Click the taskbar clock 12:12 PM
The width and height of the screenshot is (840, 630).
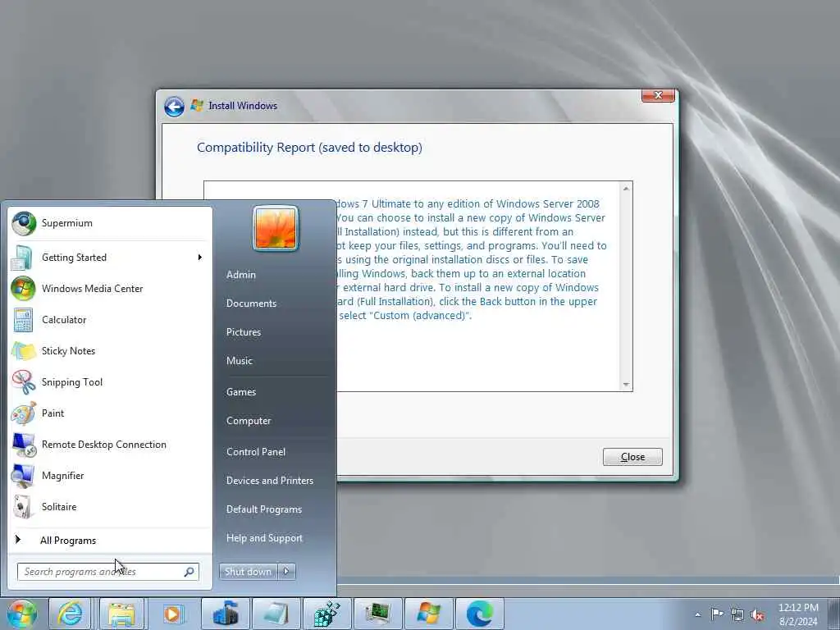click(798, 608)
